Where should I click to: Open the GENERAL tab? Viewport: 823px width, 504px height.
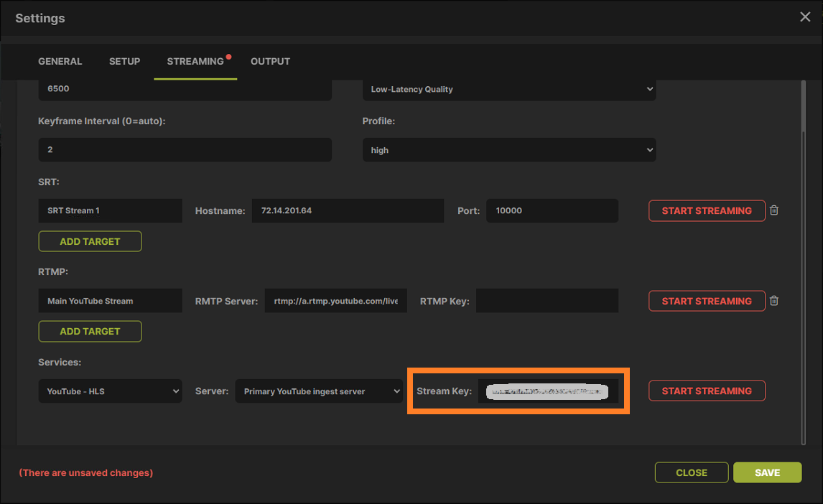pos(60,61)
